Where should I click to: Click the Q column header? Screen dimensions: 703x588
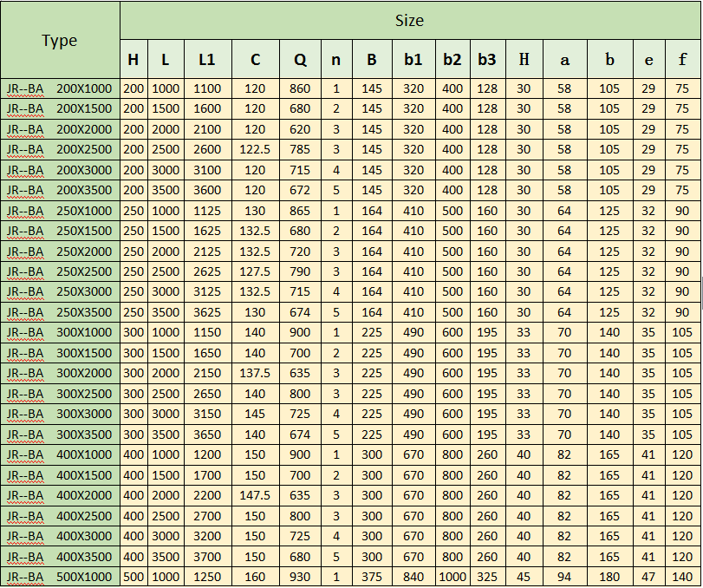300,59
